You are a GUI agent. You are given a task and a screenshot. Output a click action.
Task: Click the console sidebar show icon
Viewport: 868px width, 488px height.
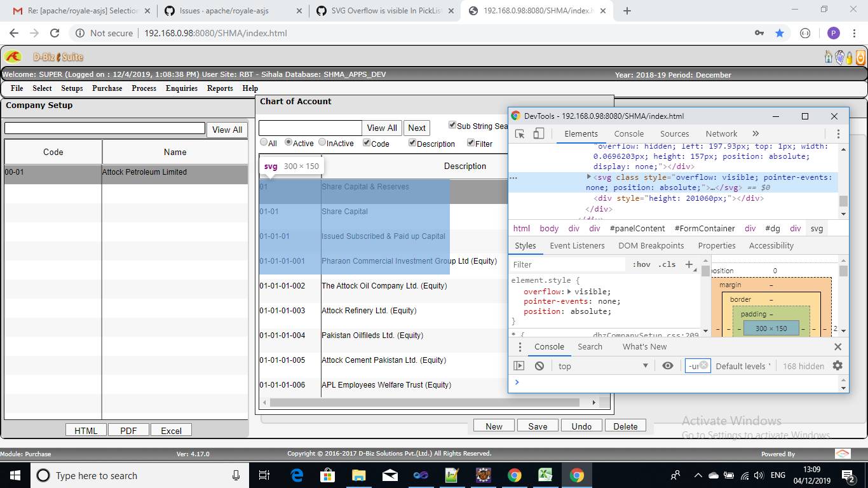[x=519, y=366]
